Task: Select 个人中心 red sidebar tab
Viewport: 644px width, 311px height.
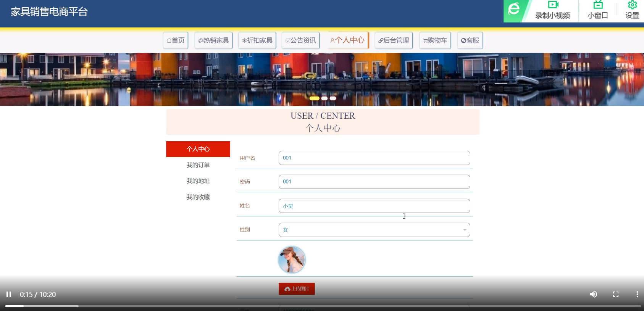Action: click(x=198, y=149)
